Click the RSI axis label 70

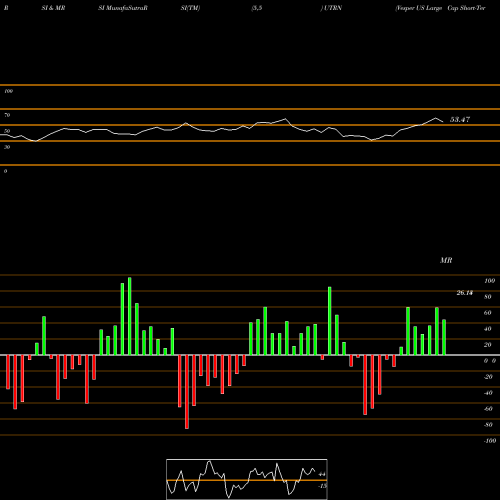[x=7, y=115]
